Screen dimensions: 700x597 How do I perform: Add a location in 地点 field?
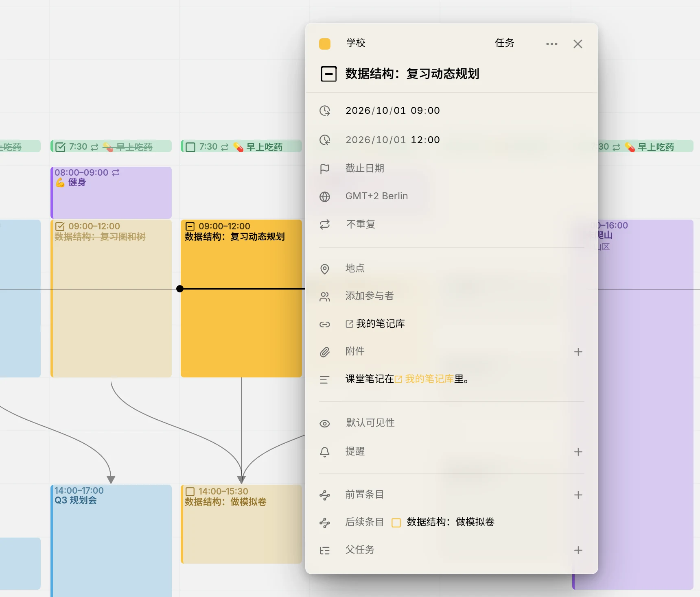pyautogui.click(x=355, y=268)
